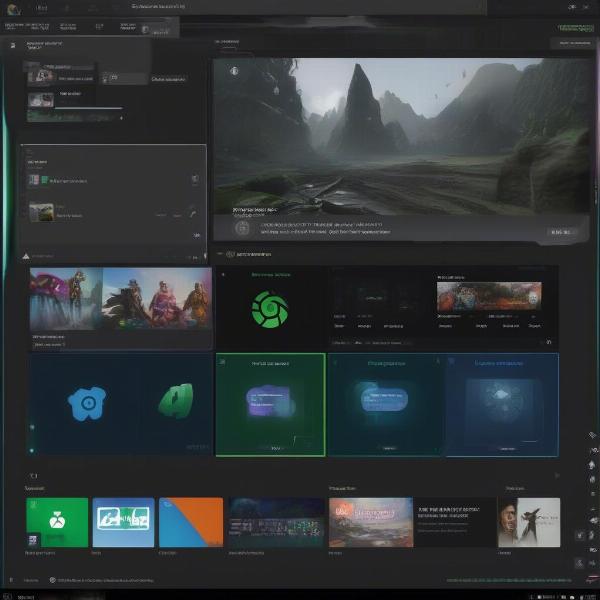600x600 pixels.
Task: Open the fantasy characters artwork thumbnail
Action: click(x=121, y=299)
